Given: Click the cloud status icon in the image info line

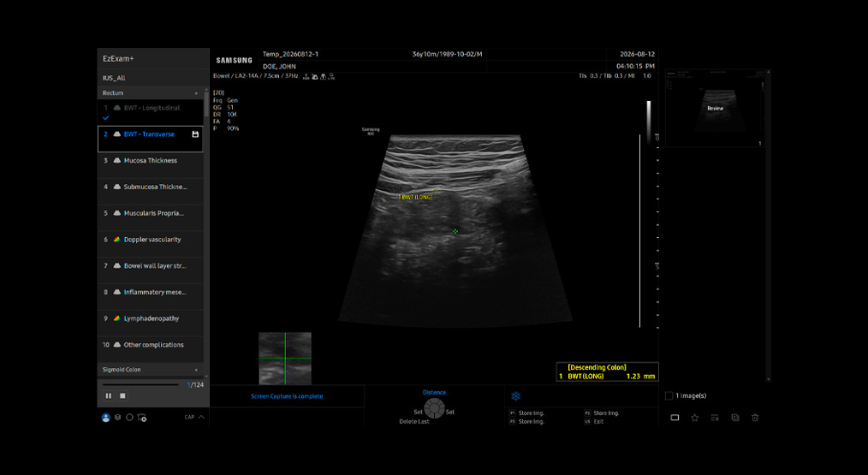Looking at the screenshot, I should pos(314,76).
